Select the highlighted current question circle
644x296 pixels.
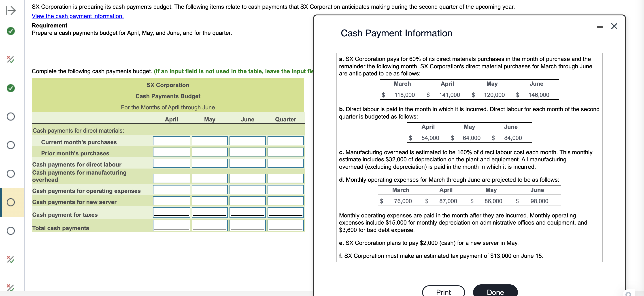pyautogui.click(x=11, y=202)
